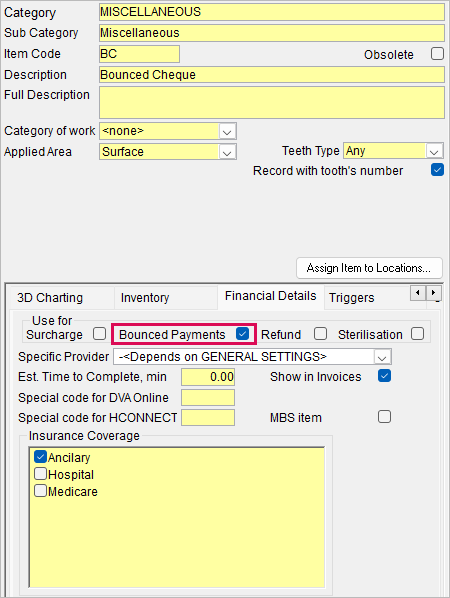The width and height of the screenshot is (450, 598).
Task: Mark the MBS item checkbox
Action: 384,417
